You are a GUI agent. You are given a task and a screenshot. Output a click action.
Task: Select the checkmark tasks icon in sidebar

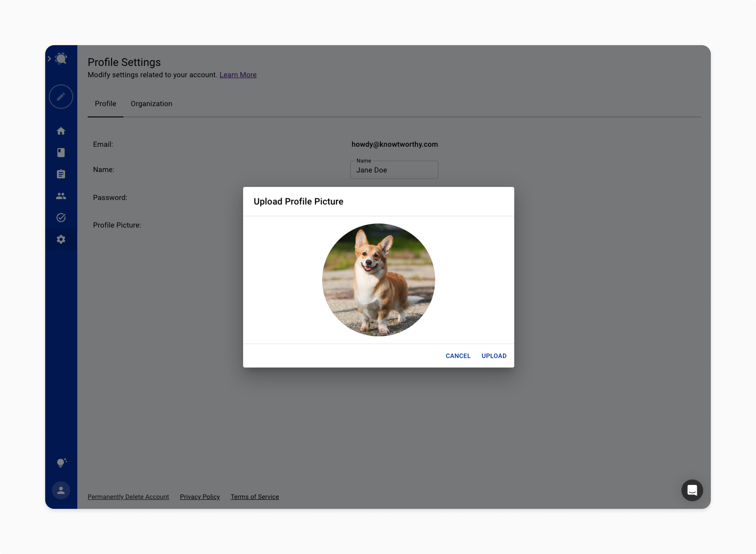coord(61,218)
